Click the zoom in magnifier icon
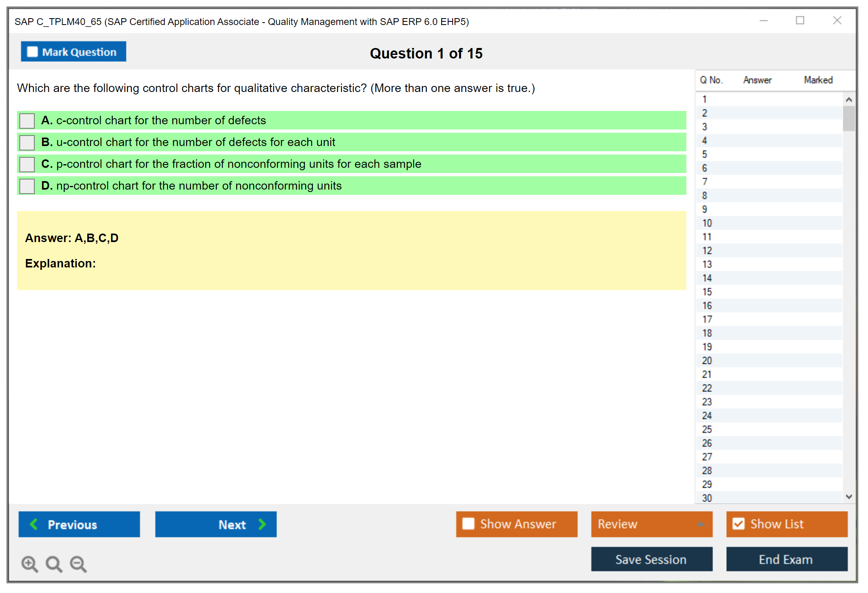Viewport: 868px width, 593px height. tap(29, 564)
